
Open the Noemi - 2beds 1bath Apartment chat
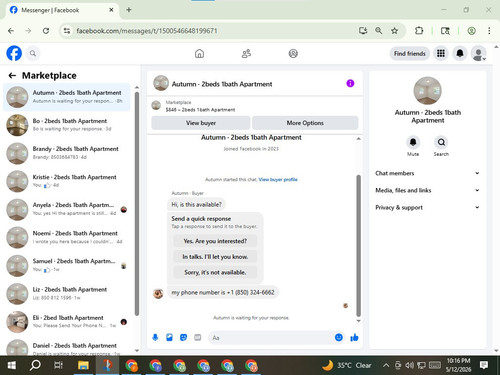[67, 237]
